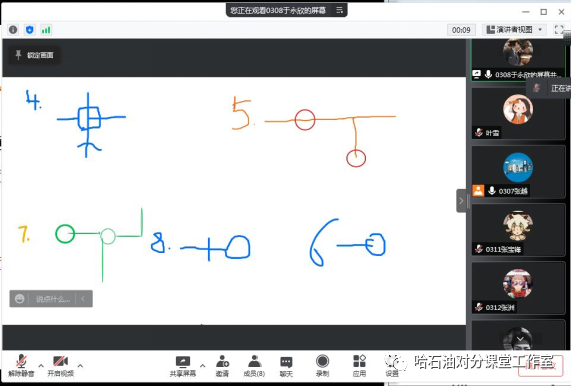This screenshot has height=387, width=572.
Task: Click the meeting info icon
Action: (13, 30)
